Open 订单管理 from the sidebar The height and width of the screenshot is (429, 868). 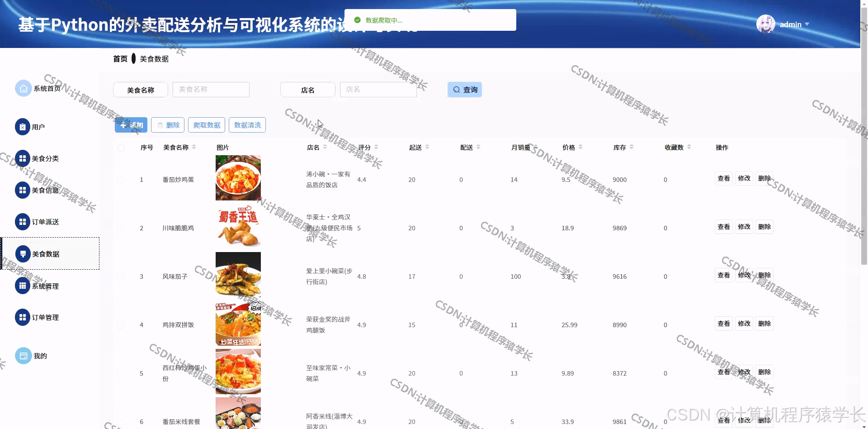(23, 317)
